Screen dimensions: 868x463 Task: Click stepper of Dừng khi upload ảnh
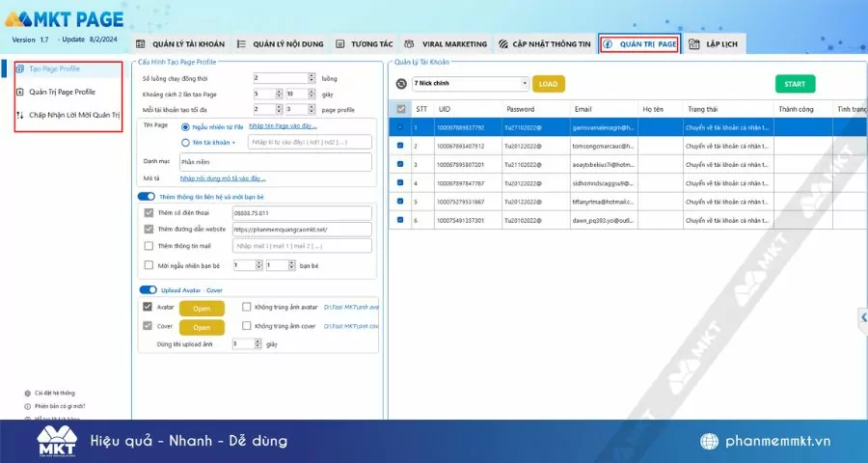(x=258, y=344)
